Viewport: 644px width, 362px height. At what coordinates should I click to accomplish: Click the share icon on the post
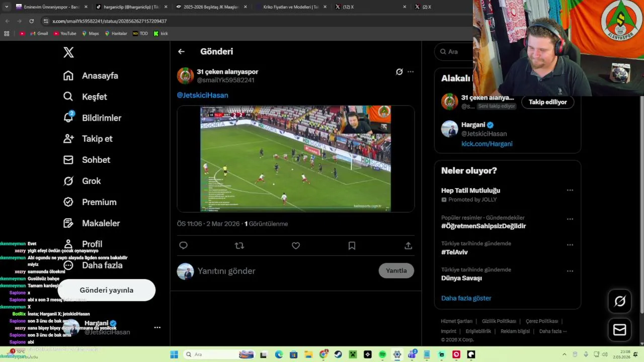tap(408, 245)
